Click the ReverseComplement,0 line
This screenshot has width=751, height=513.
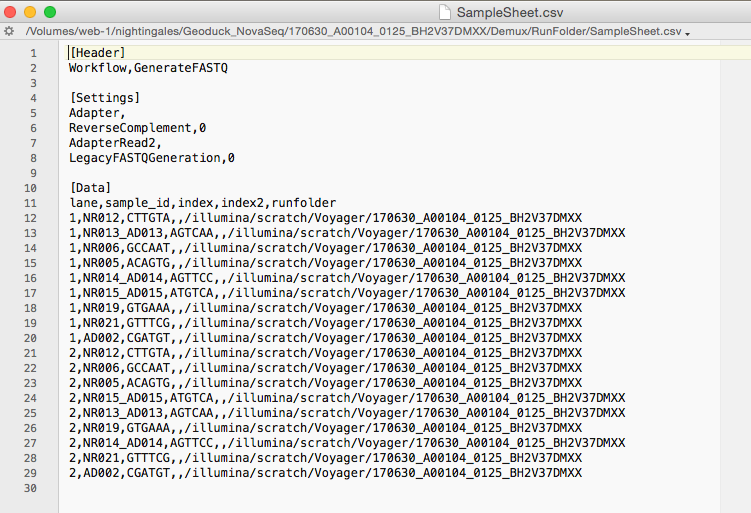point(137,128)
